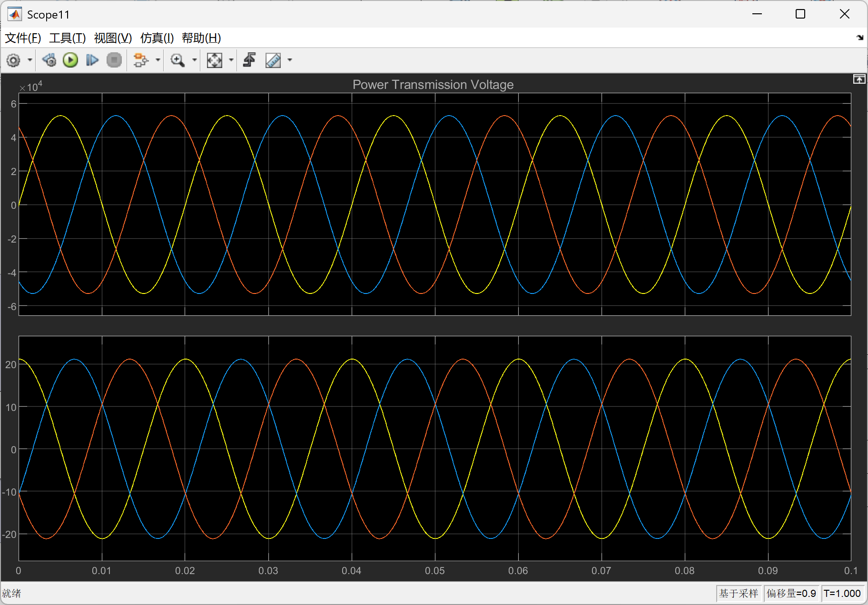The width and height of the screenshot is (868, 605).
Task: Open the 仿真(I) menu
Action: tap(157, 38)
